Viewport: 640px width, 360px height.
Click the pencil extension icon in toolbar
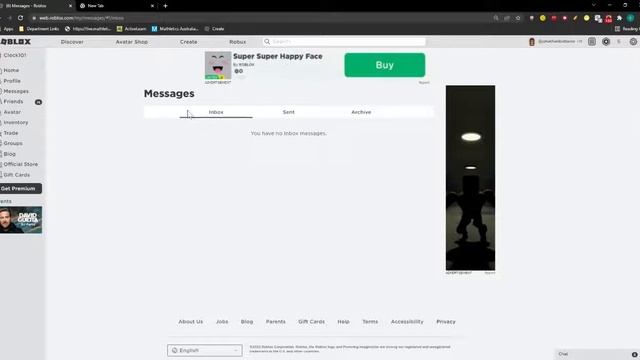[x=576, y=18]
